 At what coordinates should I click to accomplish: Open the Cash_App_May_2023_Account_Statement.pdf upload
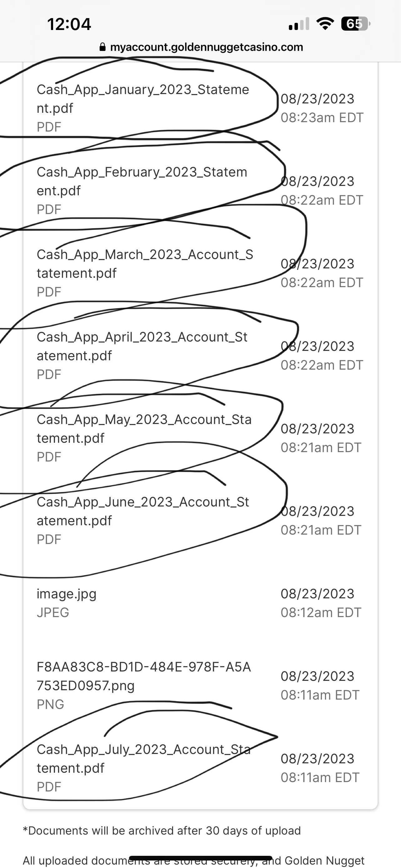[144, 429]
